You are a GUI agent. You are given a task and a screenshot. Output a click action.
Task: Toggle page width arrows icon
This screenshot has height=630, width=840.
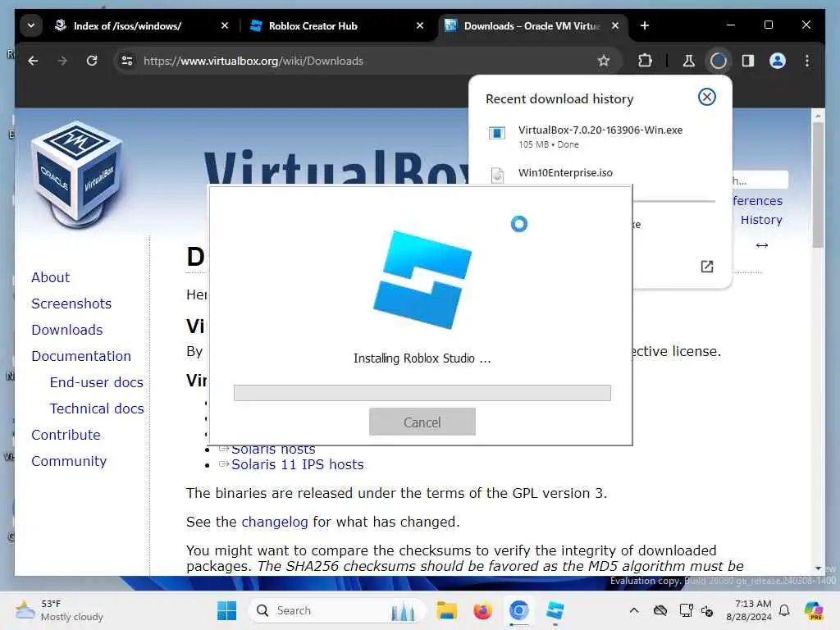click(762, 245)
